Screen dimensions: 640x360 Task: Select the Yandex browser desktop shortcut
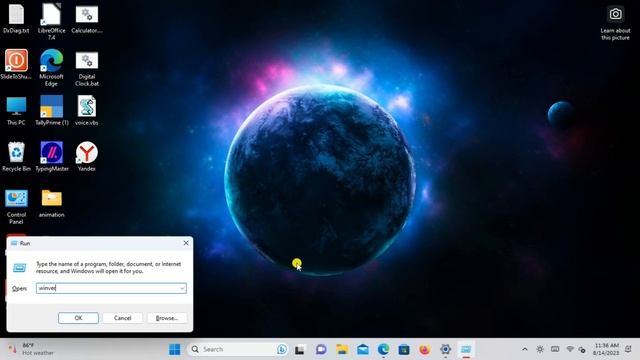(87, 156)
